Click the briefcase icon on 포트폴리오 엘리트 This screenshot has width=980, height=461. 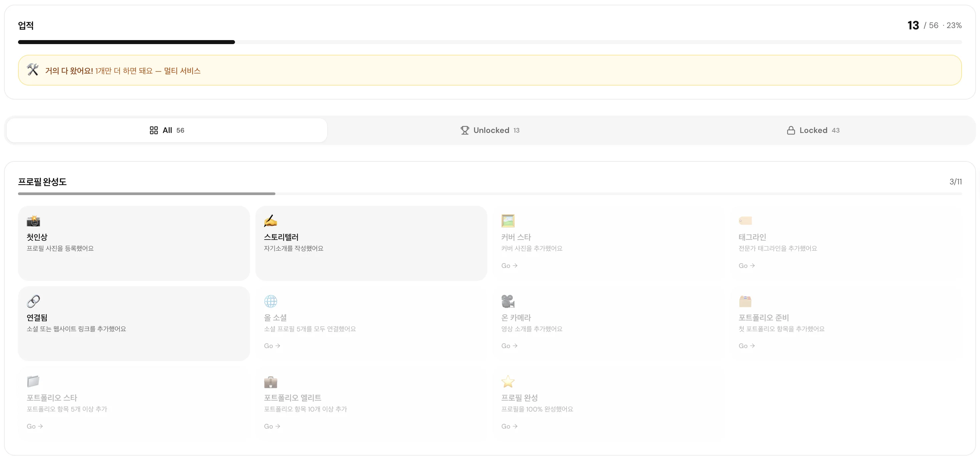(270, 381)
